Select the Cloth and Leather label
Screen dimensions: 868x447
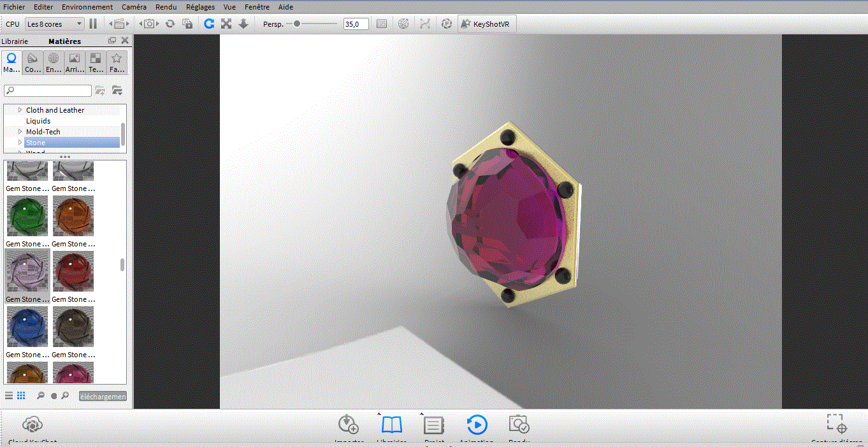click(x=55, y=110)
